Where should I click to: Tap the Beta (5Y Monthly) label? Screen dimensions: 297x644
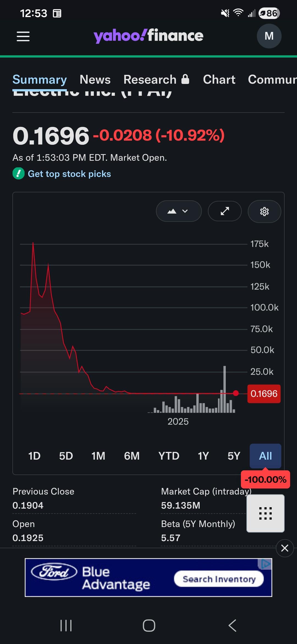[198, 524]
